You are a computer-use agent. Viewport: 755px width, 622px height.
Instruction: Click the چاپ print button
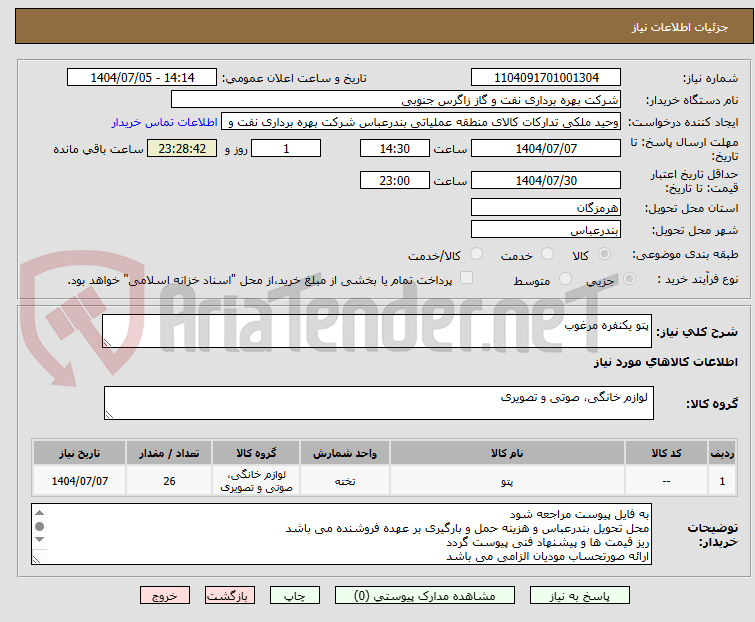click(x=295, y=596)
